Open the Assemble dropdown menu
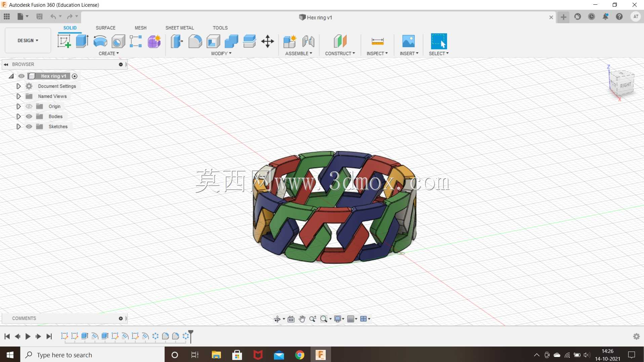This screenshot has width=644, height=362. [x=298, y=53]
